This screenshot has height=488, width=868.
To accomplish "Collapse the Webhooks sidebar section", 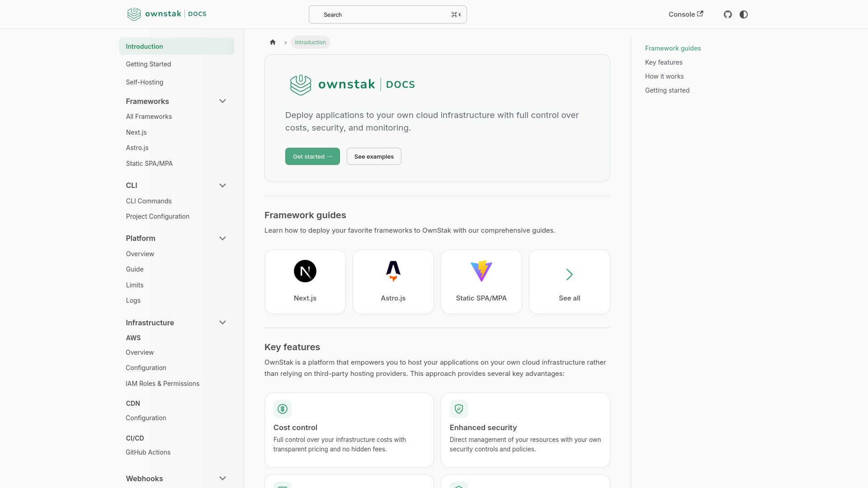I will pyautogui.click(x=222, y=479).
